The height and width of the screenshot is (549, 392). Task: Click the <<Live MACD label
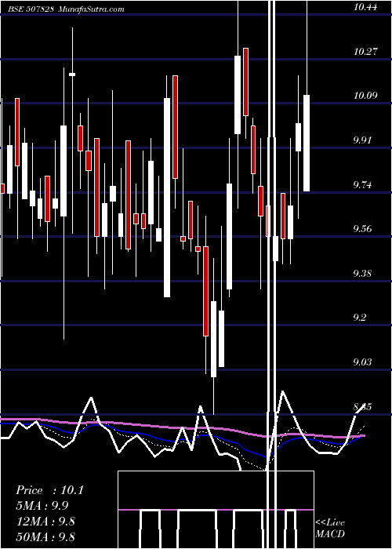tap(330, 529)
